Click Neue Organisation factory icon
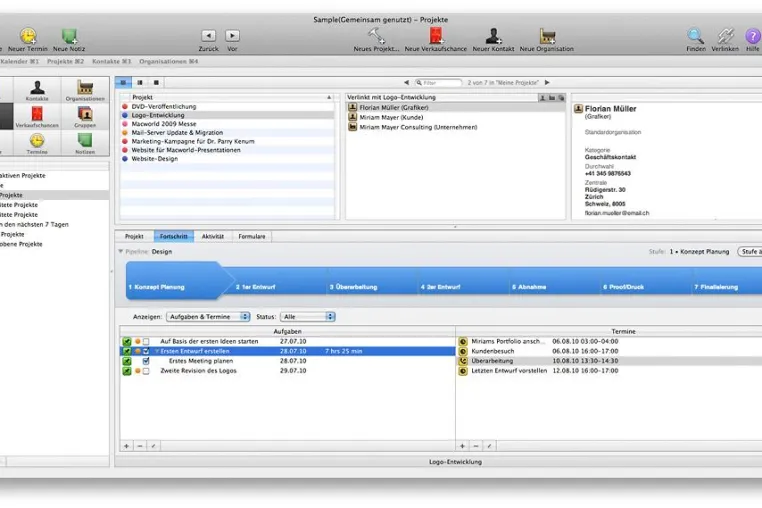The width and height of the screenshot is (762, 508). (x=547, y=36)
